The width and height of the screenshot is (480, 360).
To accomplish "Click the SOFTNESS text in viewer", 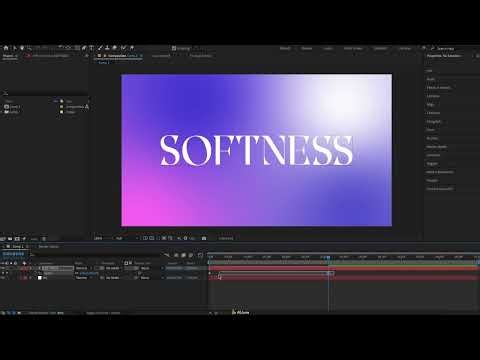I will tap(256, 150).
